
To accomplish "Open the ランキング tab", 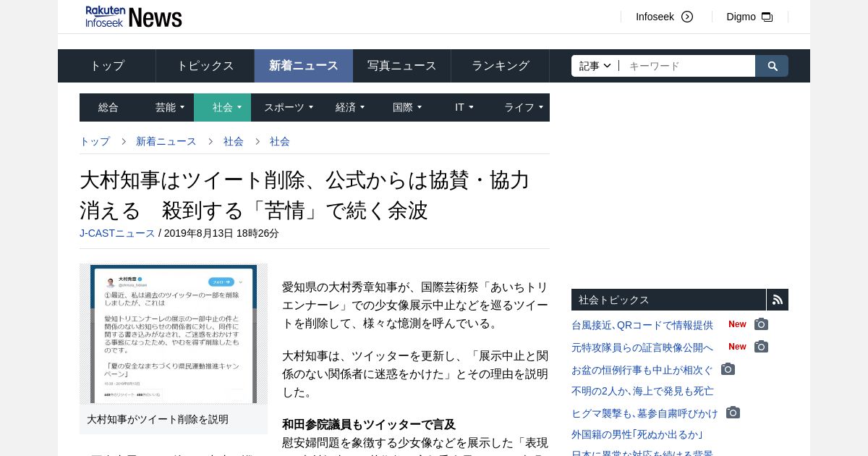I will [x=501, y=66].
